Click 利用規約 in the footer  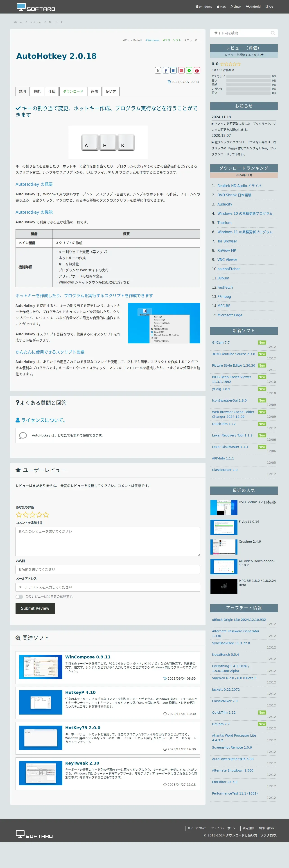tap(248, 828)
